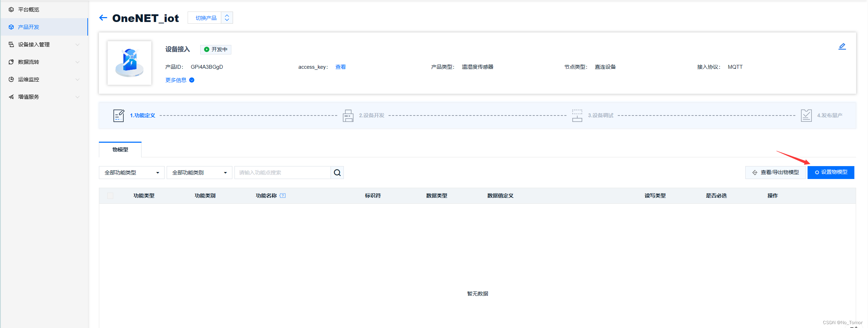Click the 操作 column header

(x=773, y=196)
